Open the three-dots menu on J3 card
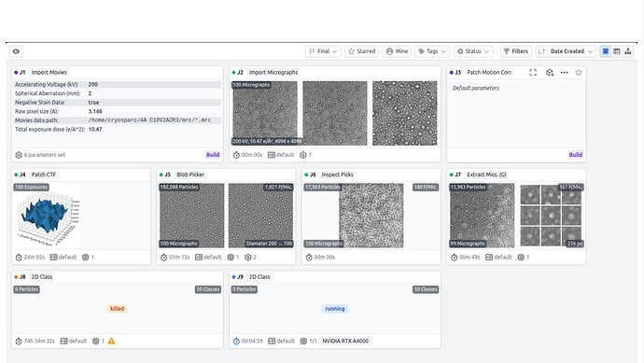Screen dimensions: 644x363 [565, 72]
